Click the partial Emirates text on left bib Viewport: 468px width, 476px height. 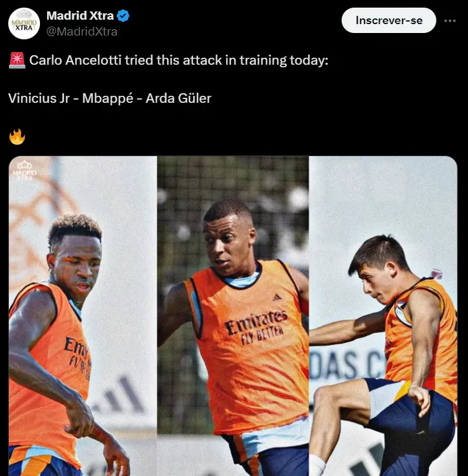(x=77, y=357)
